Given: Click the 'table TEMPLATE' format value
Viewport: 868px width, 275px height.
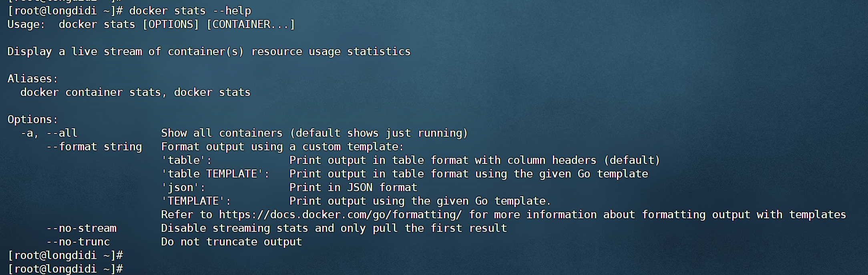Looking at the screenshot, I should click(x=215, y=174).
